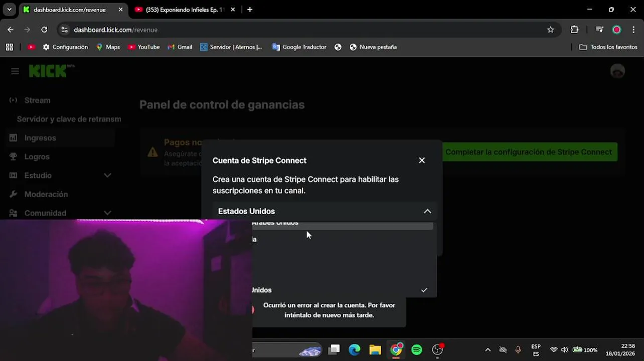The width and height of the screenshot is (644, 361).
Task: Close the Stripe Connect account dialog
Action: (422, 160)
